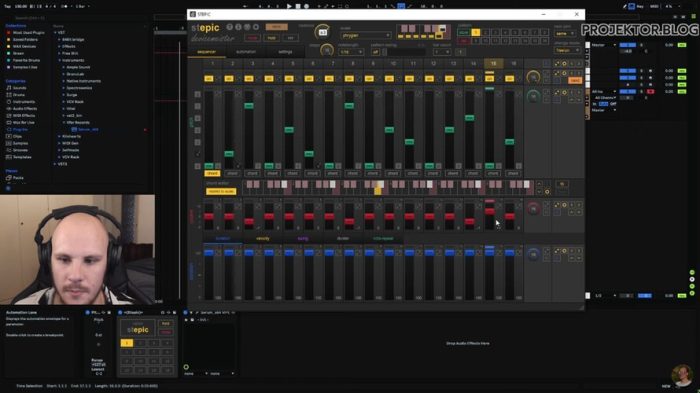This screenshot has height=393, width=700.
Task: Toggle step 1 on button
Action: tap(208, 79)
